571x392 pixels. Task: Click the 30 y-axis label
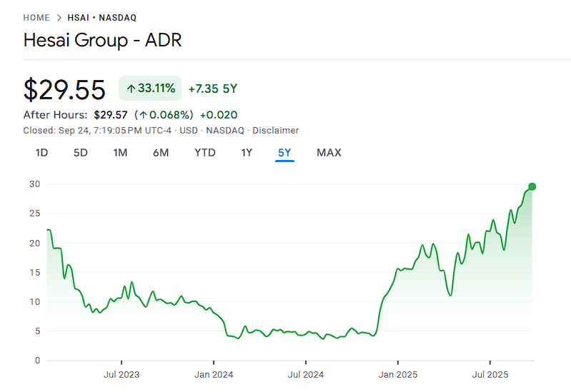[34, 184]
